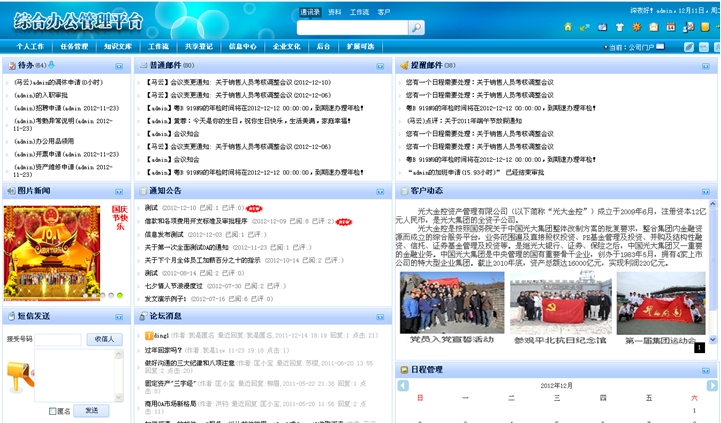Select the 资料 search tab
Image resolution: width=721 pixels, height=423 pixels.
coord(335,12)
